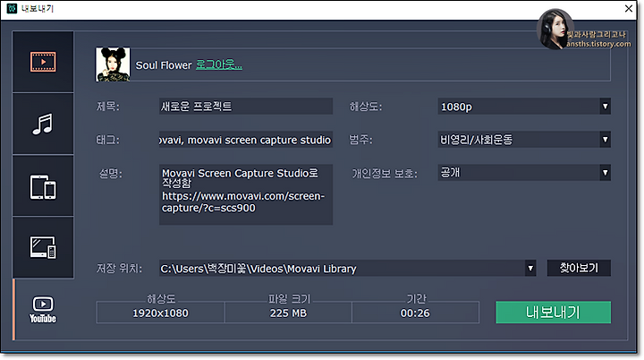Open the TV export tab icon
The width and height of the screenshot is (644, 360).
tap(43, 247)
